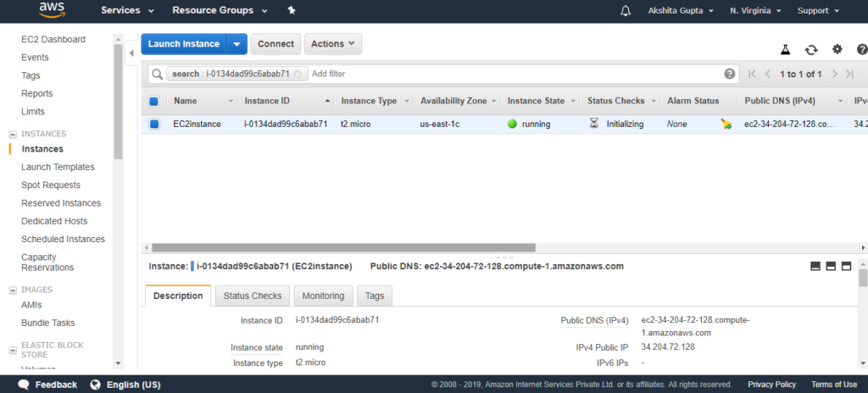Click the alarm bell create-alarm icon
This screenshot has width=868, height=393.
(x=726, y=124)
